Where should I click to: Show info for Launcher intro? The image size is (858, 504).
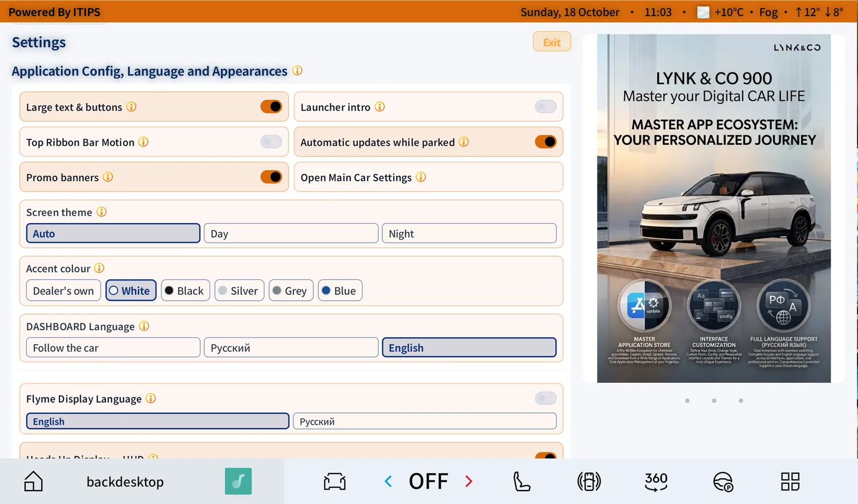(x=380, y=107)
